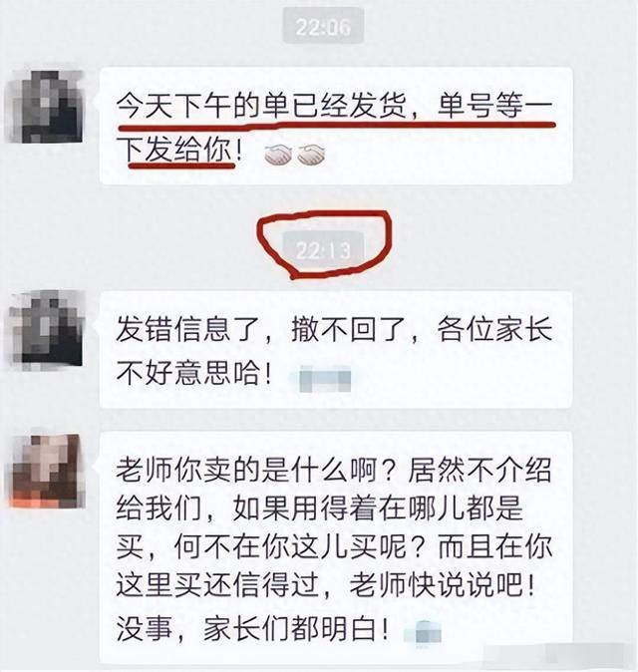Tap the blurred emoji after 家长们都明白

pyautogui.click(x=423, y=631)
